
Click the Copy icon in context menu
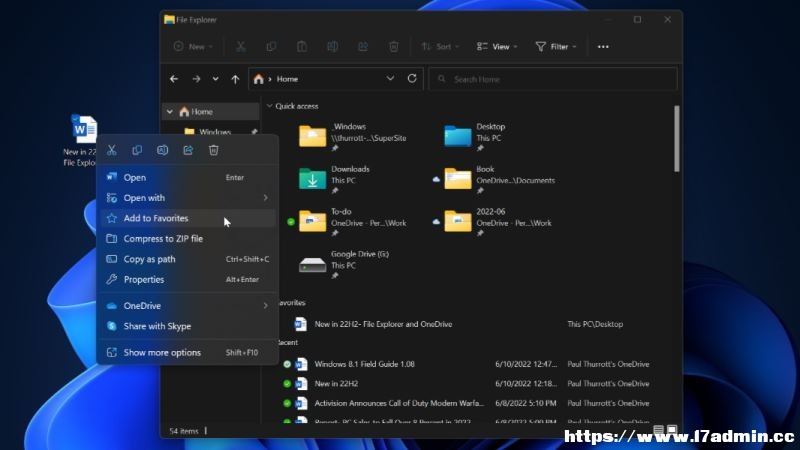pyautogui.click(x=137, y=150)
